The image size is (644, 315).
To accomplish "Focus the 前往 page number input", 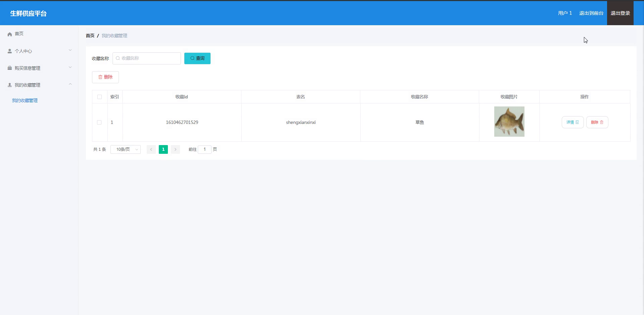I will pos(204,149).
